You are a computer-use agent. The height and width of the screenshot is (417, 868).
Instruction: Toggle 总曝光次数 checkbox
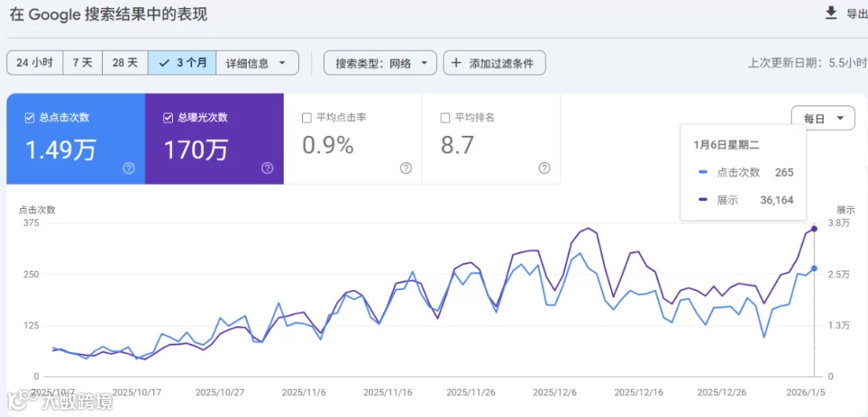click(x=168, y=118)
